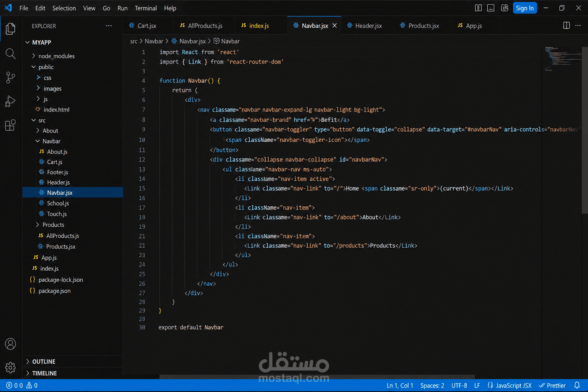
Task: Open the Help menu
Action: (x=170, y=8)
